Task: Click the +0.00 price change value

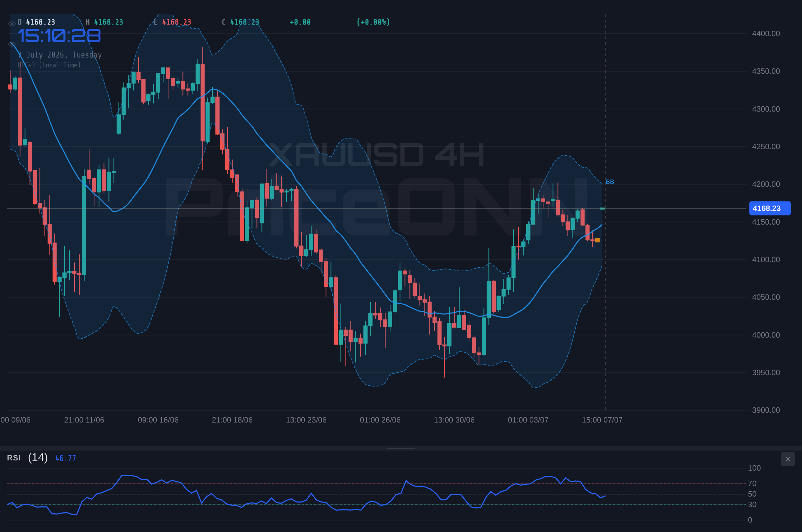Action: coord(300,22)
